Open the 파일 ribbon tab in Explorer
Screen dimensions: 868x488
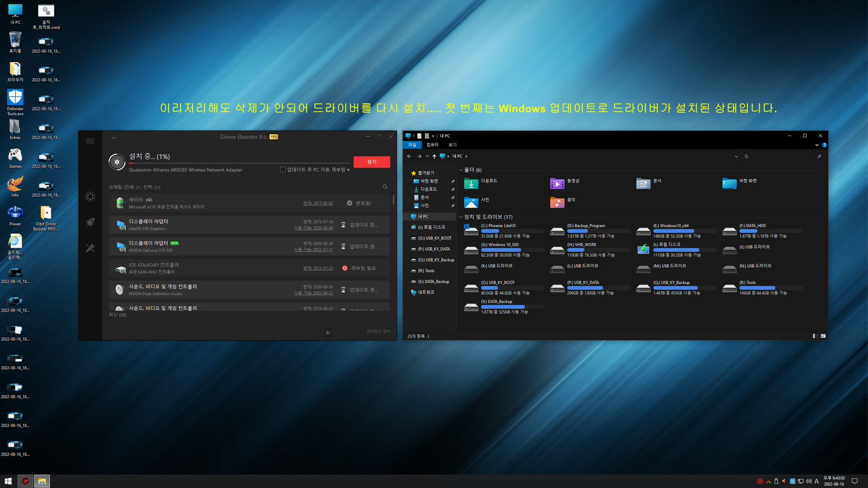[x=412, y=145]
